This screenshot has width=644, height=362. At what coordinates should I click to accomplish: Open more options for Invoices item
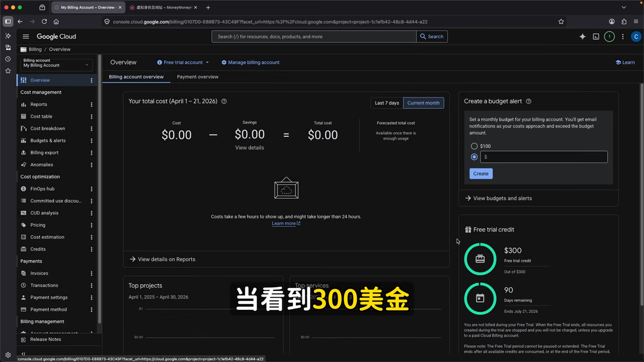pos(92,274)
